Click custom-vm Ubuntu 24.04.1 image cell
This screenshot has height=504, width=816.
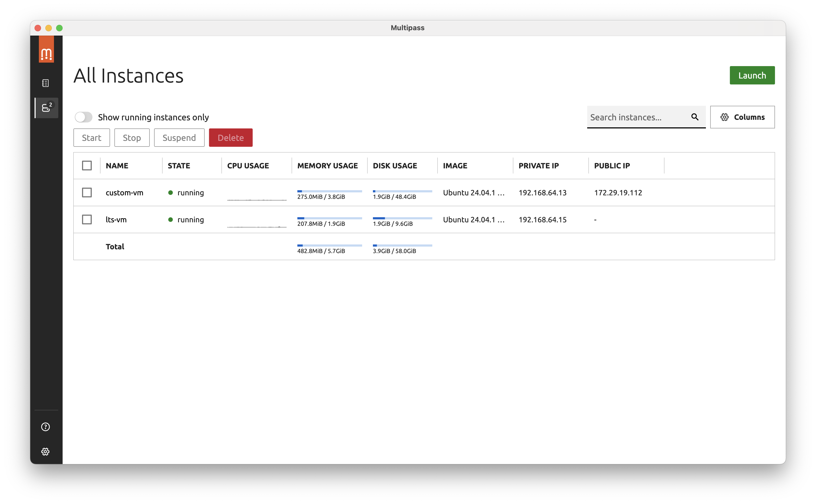tap(474, 193)
